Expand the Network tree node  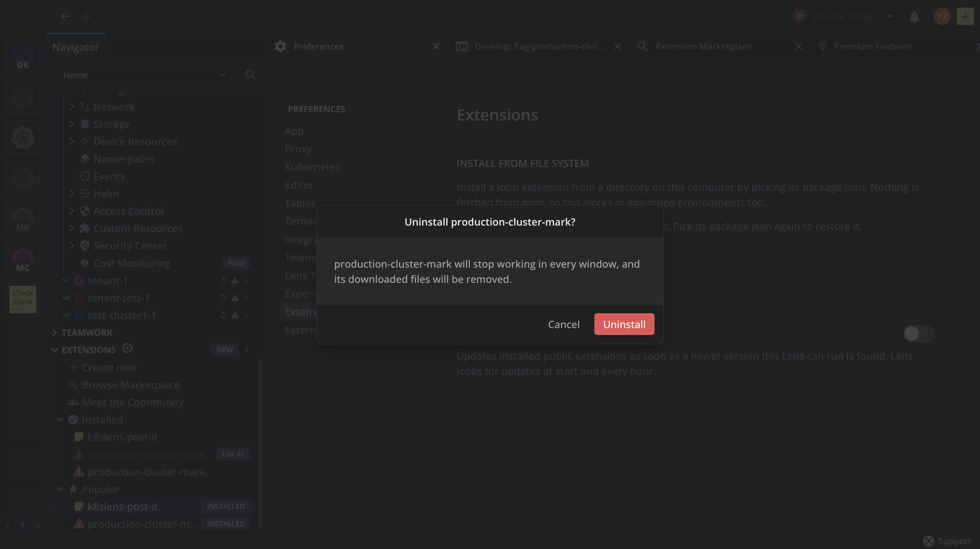click(72, 106)
